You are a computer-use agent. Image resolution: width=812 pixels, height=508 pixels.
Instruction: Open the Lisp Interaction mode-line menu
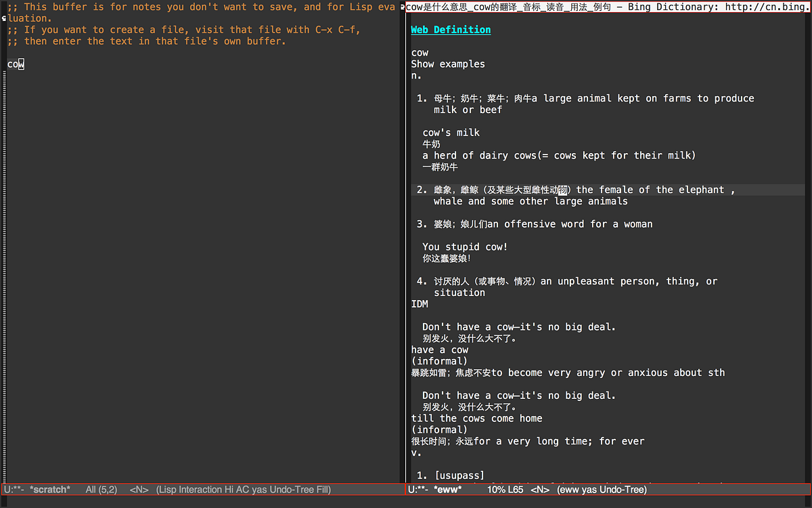tap(189, 489)
